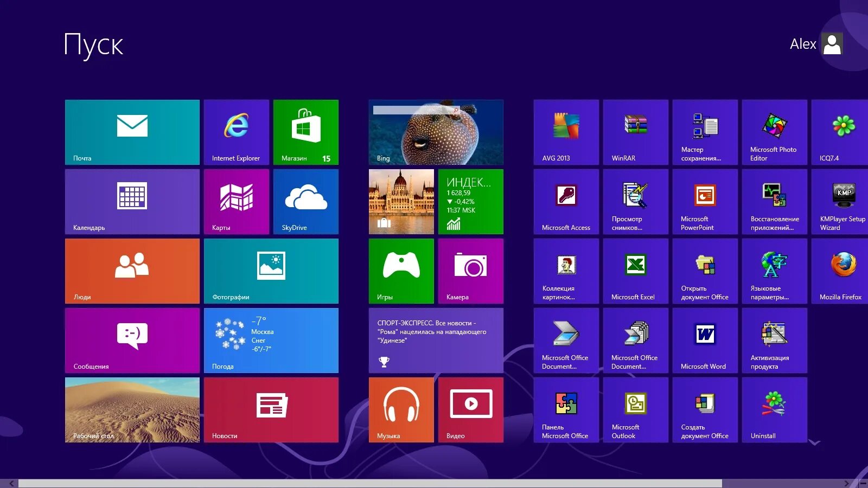Open the Открыть документ Office tile
Image resolution: width=868 pixels, height=488 pixels.
tap(705, 271)
